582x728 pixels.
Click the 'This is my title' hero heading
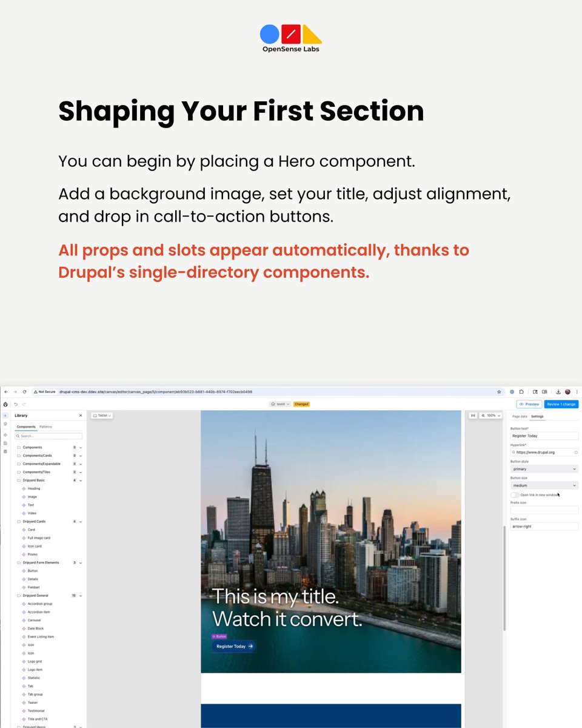[287, 608]
